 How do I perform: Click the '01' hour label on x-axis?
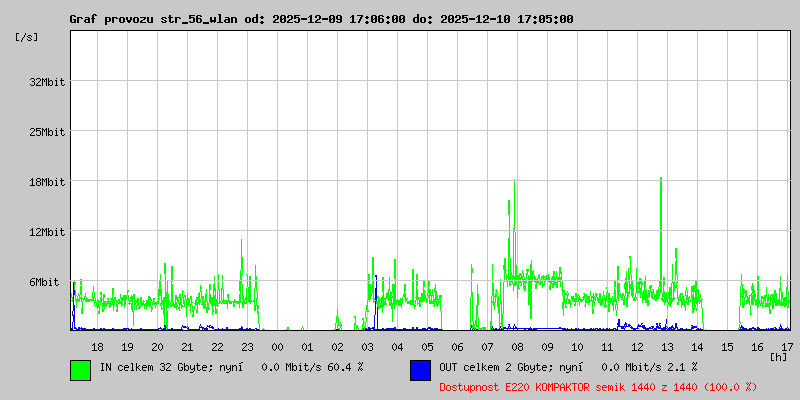point(308,347)
